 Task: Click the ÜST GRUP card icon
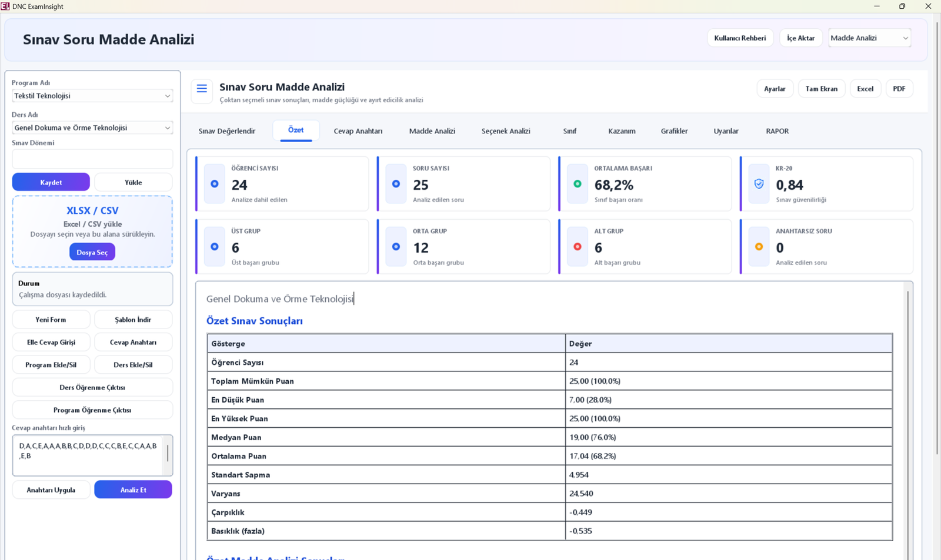[215, 247]
